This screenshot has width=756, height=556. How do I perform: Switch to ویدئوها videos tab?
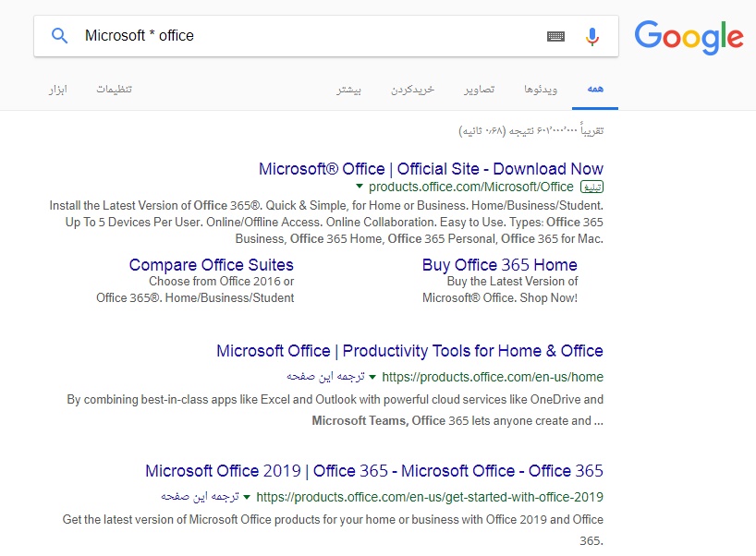point(541,90)
